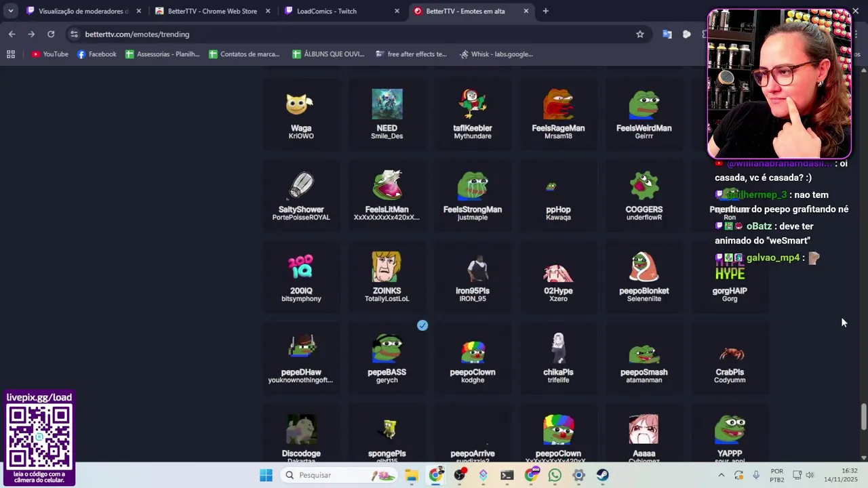
Task: Click the verified badge near pepeBASS
Action: [422, 325]
